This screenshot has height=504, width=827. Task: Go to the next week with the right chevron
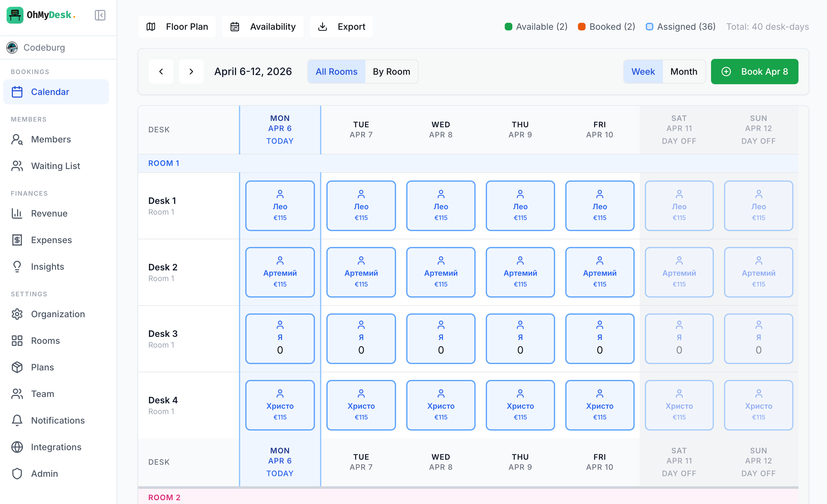(x=191, y=72)
